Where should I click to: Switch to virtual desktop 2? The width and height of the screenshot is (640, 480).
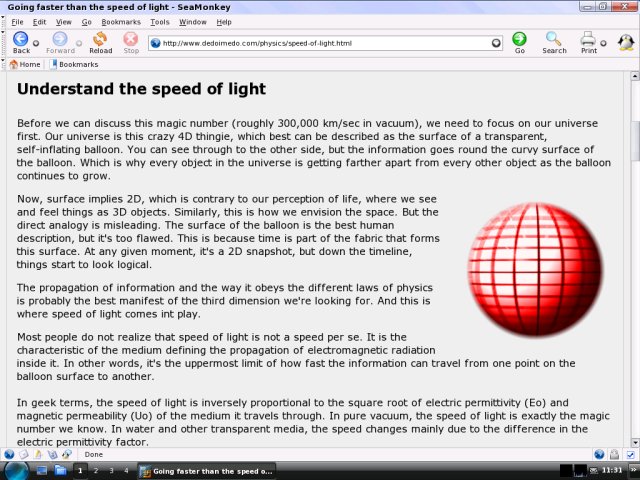click(x=96, y=471)
